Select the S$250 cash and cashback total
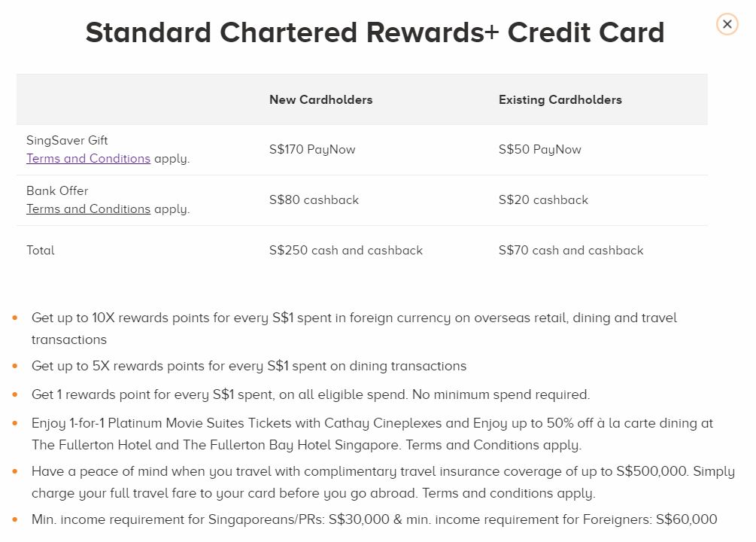Image resolution: width=756 pixels, height=542 pixels. click(x=345, y=251)
